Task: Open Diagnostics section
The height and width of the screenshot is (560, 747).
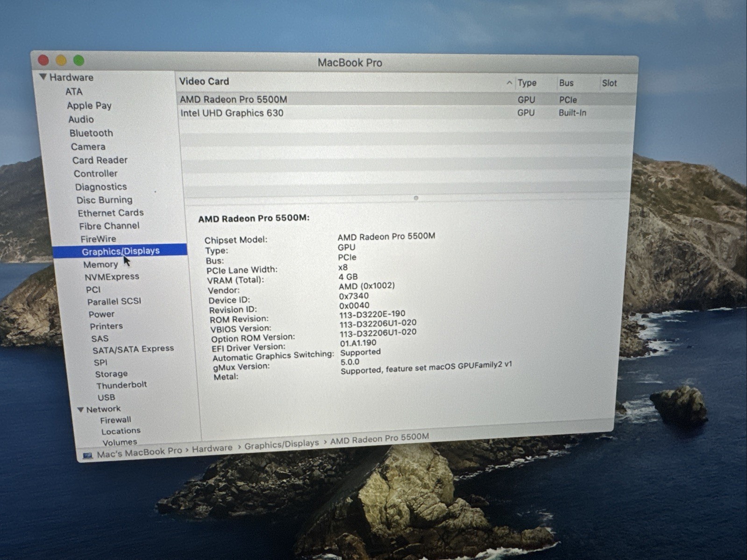Action: pos(101,187)
